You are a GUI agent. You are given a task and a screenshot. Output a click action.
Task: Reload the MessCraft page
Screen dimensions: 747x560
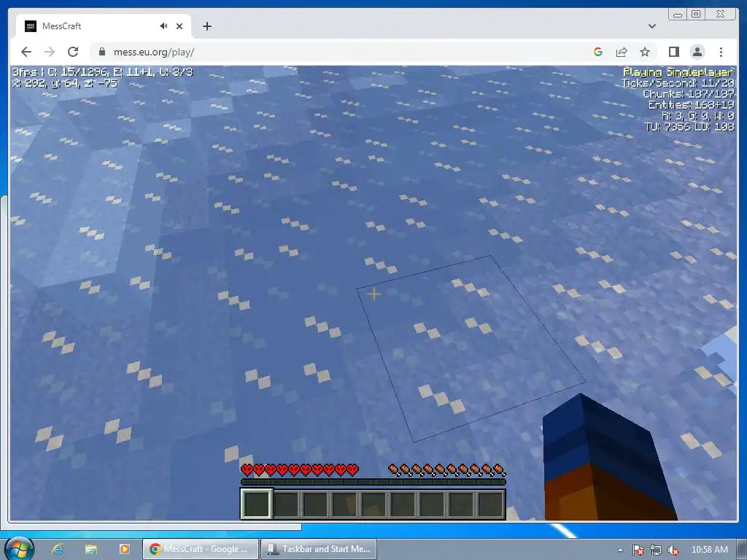(73, 52)
